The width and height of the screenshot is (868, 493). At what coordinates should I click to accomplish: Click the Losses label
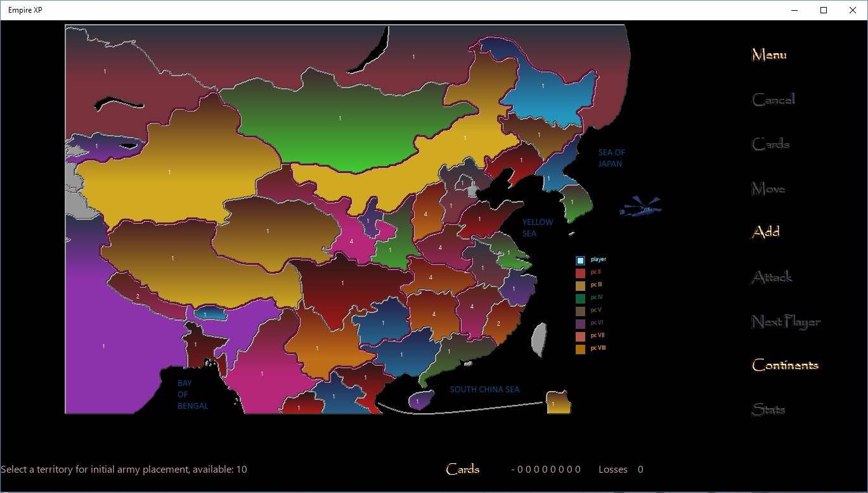tap(613, 470)
